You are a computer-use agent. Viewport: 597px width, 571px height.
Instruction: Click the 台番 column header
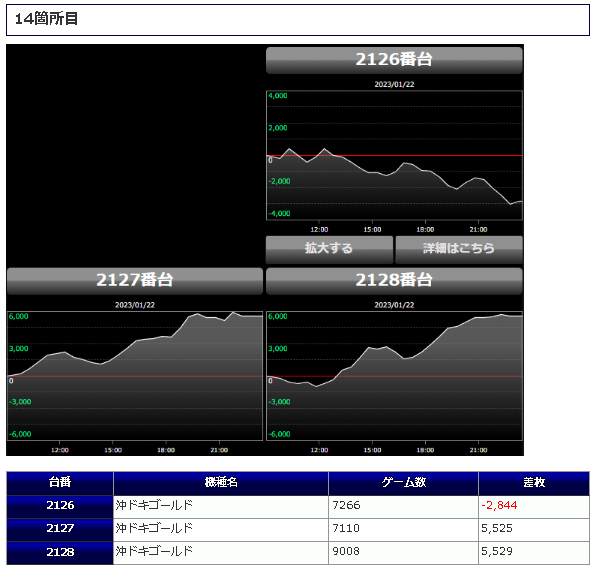[60, 483]
